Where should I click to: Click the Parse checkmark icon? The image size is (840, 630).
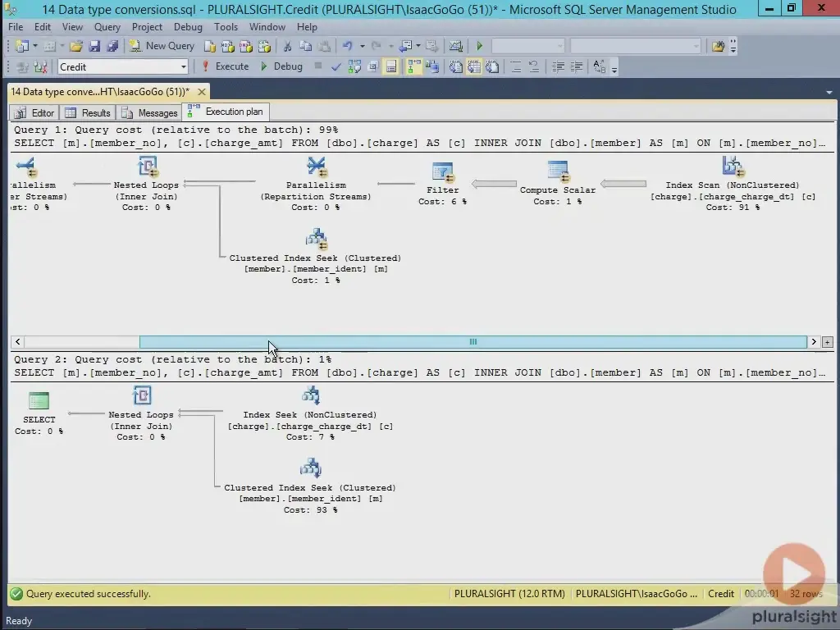[336, 67]
